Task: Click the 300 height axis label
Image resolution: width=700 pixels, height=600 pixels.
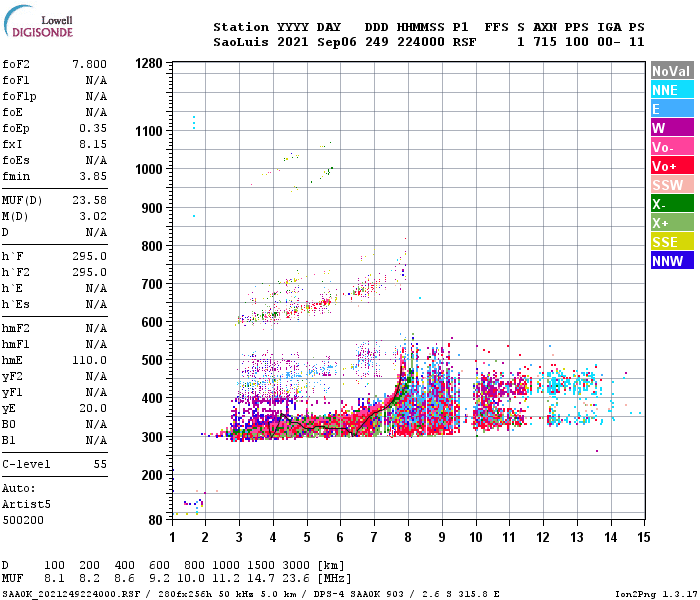Action: (152, 437)
